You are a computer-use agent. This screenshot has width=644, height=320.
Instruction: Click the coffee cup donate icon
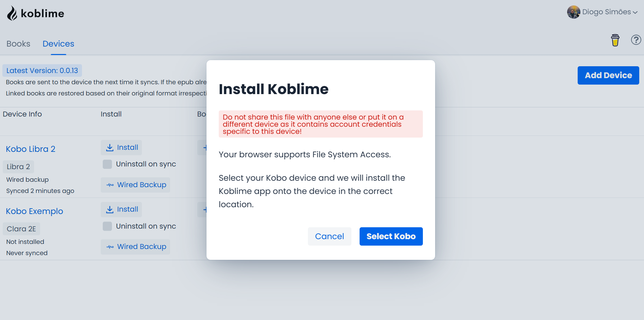click(x=615, y=40)
